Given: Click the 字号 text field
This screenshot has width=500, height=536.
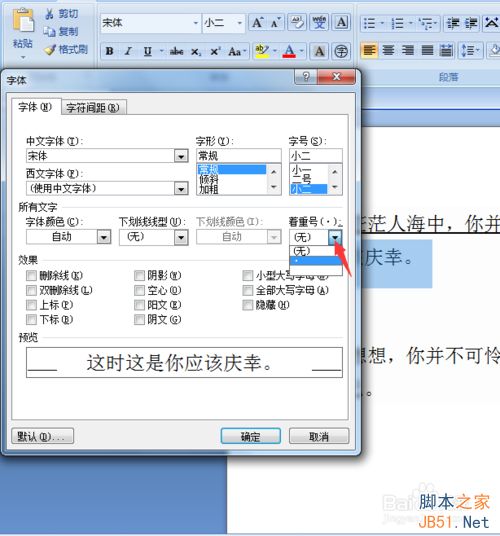Looking at the screenshot, I should pyautogui.click(x=315, y=156).
